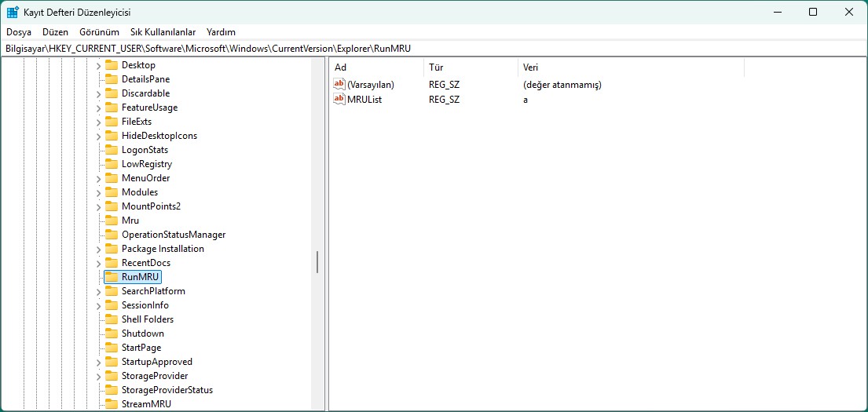Expand the HideDesktopIcons key

tap(98, 136)
